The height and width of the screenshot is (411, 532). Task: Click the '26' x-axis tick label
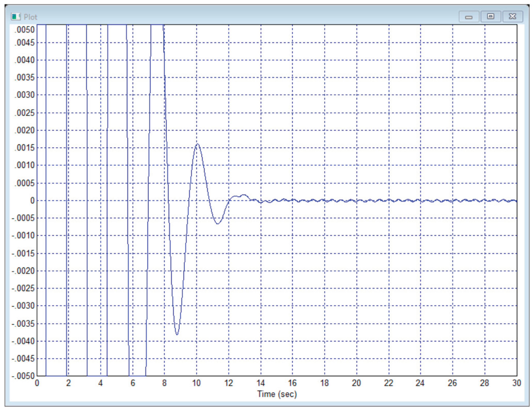(452, 383)
